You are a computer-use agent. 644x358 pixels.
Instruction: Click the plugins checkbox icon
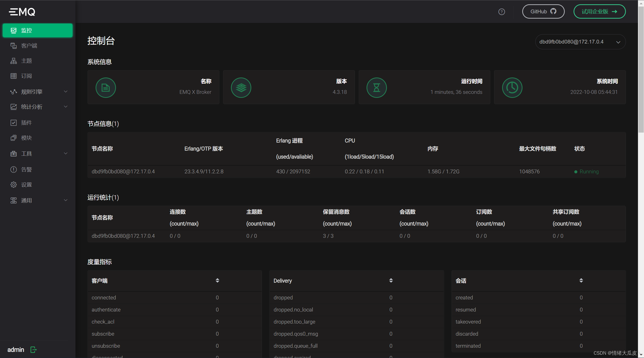coord(14,123)
